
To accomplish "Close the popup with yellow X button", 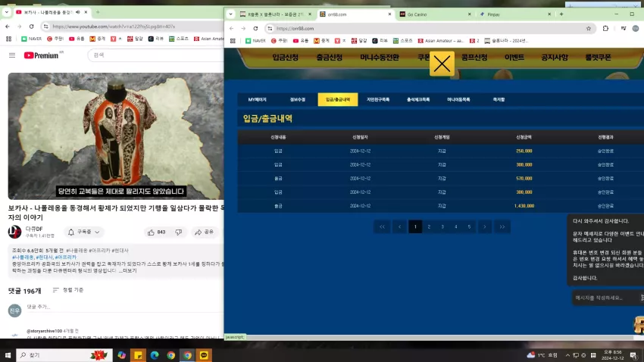I will coord(442,64).
